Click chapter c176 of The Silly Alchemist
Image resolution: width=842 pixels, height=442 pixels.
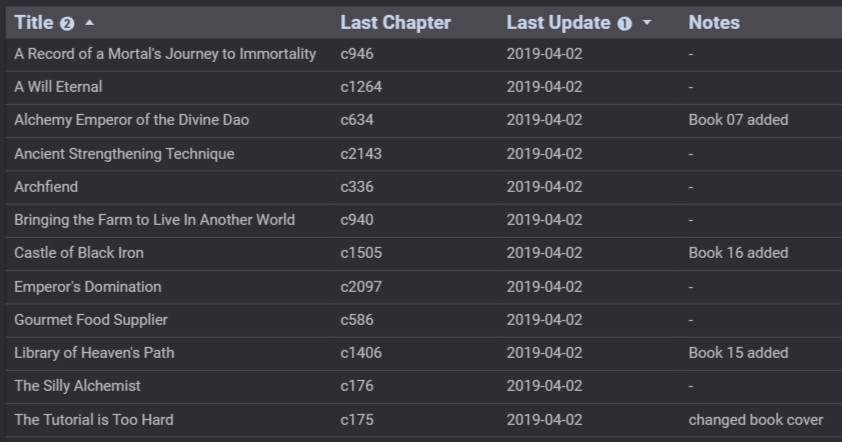tap(357, 386)
